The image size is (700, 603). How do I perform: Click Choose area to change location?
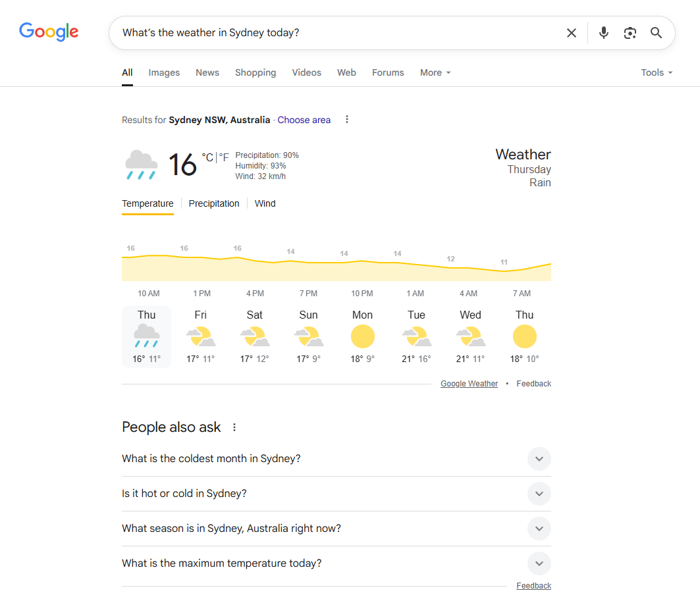pos(304,120)
